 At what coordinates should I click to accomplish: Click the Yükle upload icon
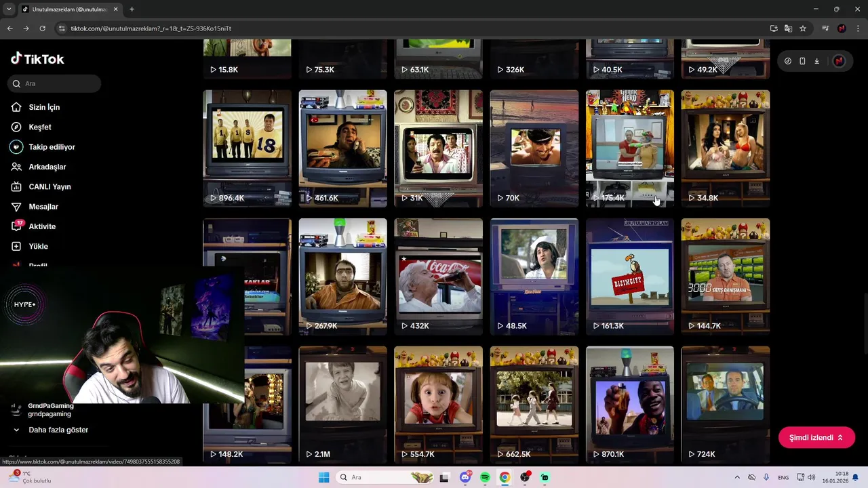(16, 246)
